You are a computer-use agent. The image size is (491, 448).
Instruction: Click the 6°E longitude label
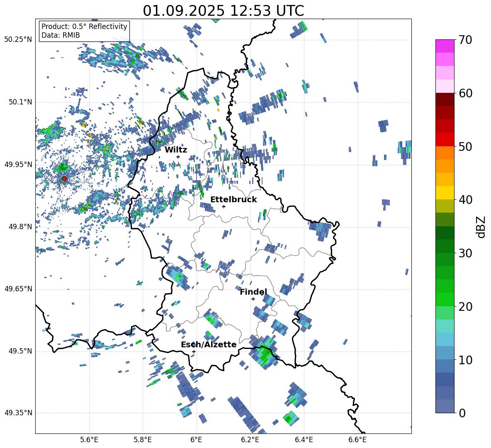coord(196,440)
